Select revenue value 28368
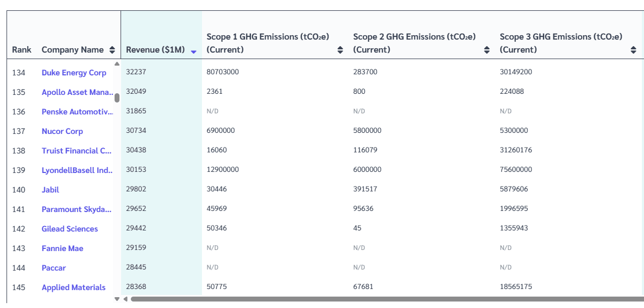The width and height of the screenshot is (644, 308). (136, 287)
